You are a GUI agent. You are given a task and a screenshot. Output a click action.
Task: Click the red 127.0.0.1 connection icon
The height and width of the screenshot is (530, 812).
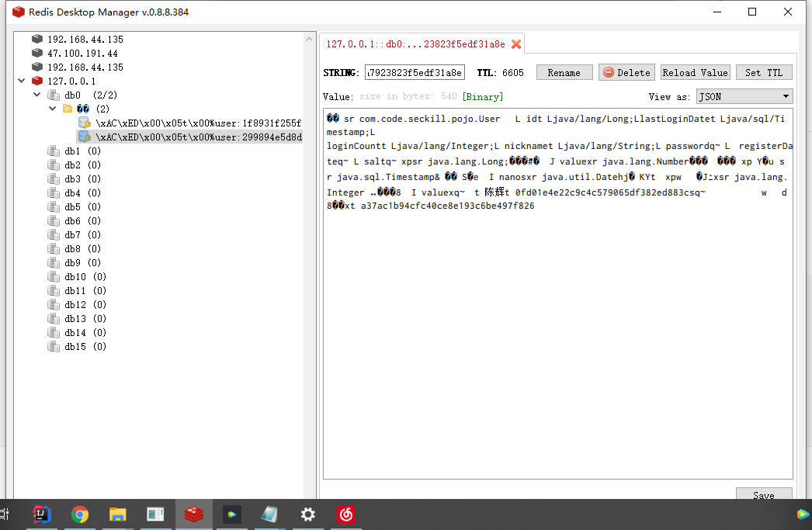tap(36, 81)
